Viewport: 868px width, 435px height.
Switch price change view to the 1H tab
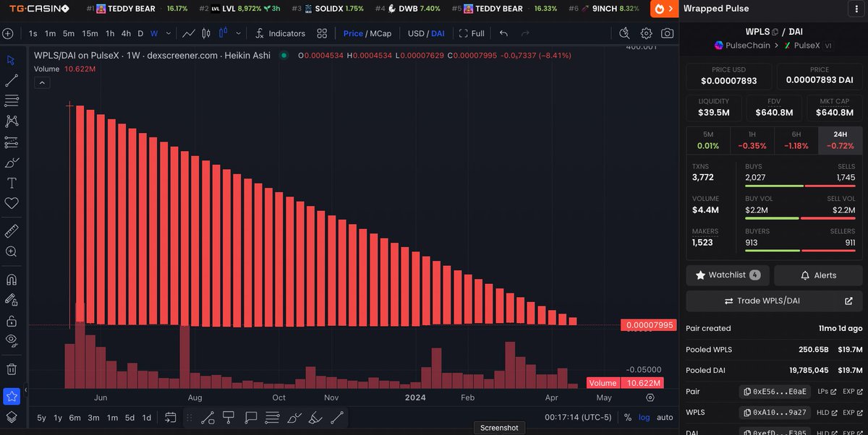coord(752,139)
